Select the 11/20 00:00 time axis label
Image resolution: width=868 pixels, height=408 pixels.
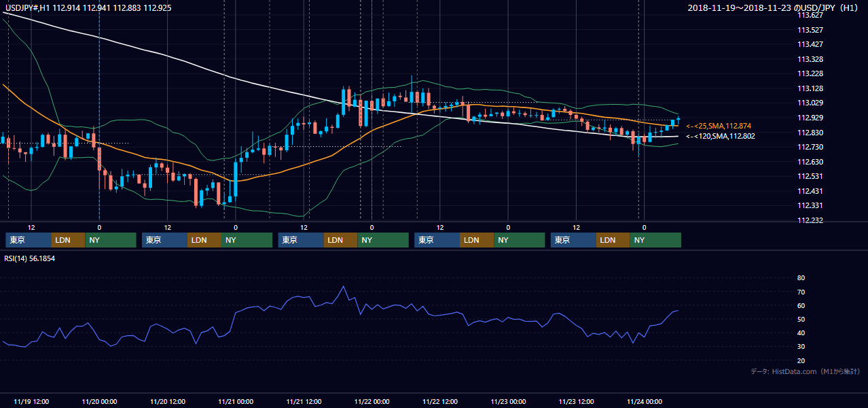click(x=99, y=401)
